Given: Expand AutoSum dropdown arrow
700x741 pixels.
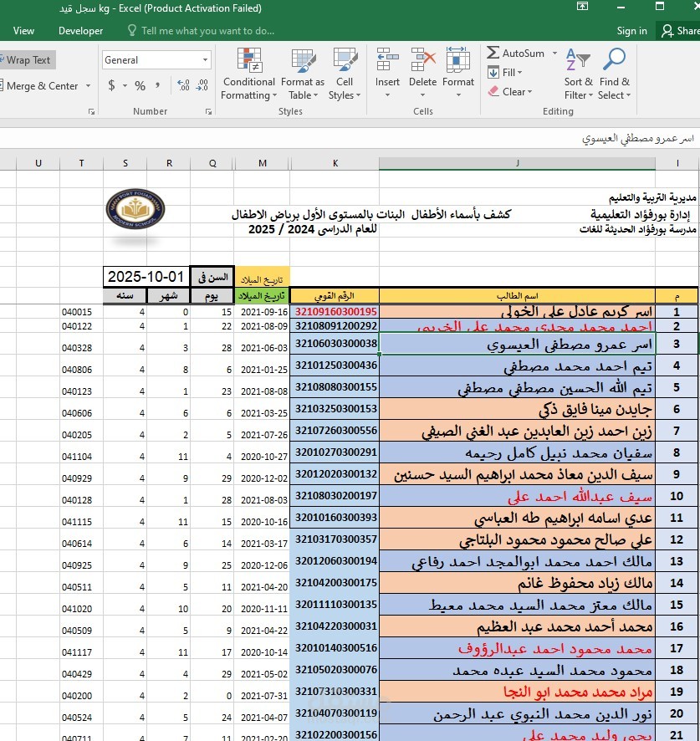Looking at the screenshot, I should (x=554, y=53).
